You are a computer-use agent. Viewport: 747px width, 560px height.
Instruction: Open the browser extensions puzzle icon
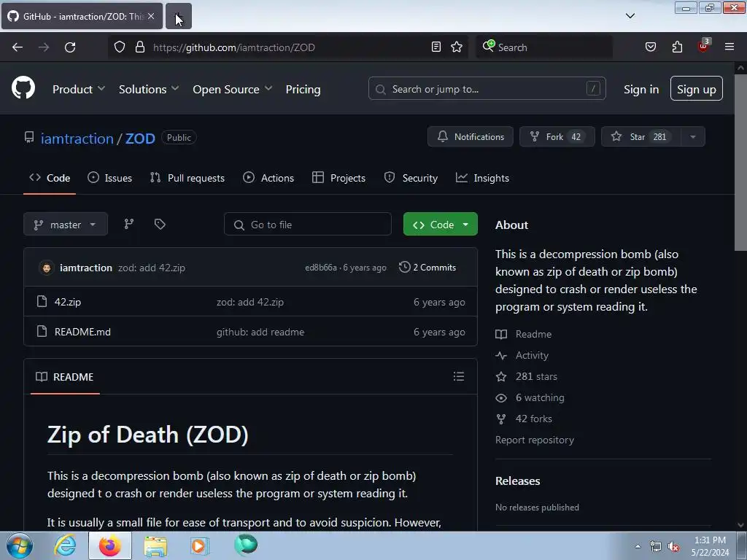pyautogui.click(x=677, y=47)
